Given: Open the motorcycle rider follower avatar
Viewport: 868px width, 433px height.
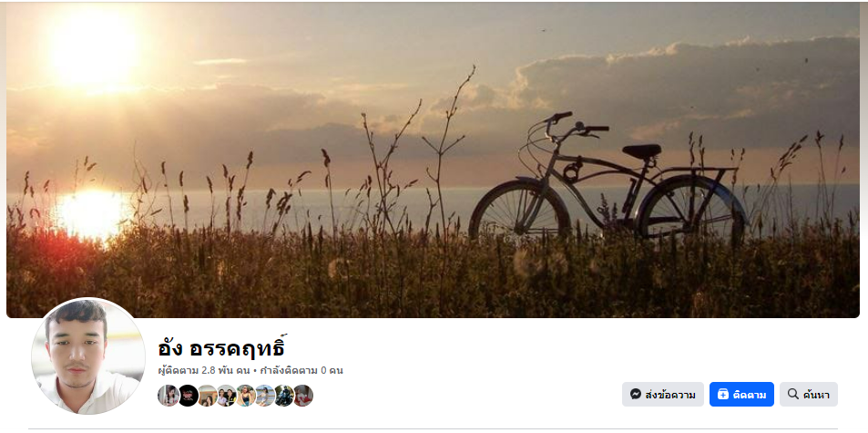Looking at the screenshot, I should [284, 396].
